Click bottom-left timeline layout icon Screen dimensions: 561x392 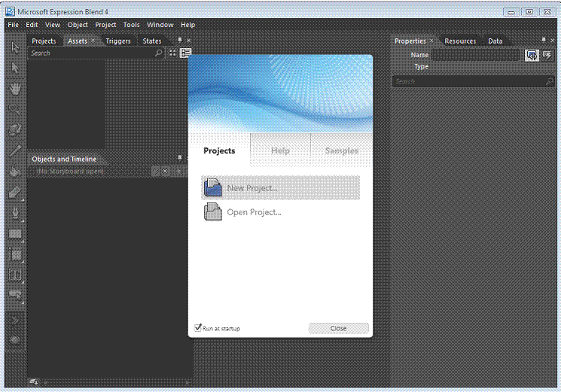pyautogui.click(x=34, y=382)
